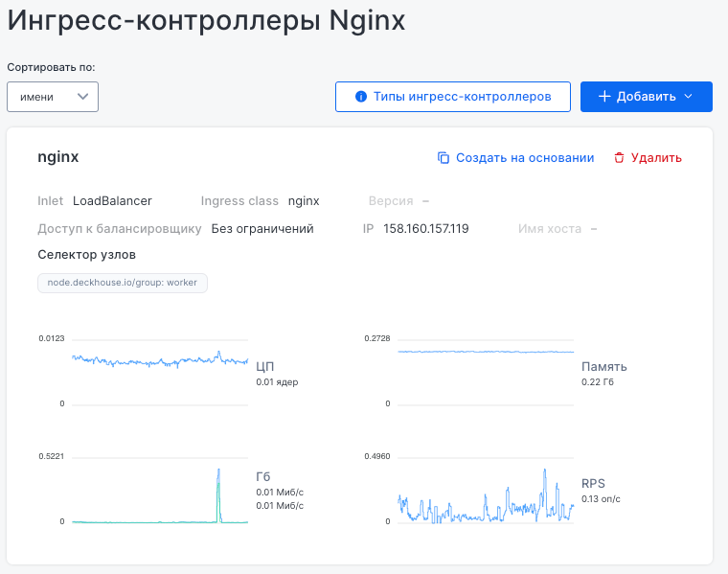Click the node.deckhouse.io/group: worker selector tag

click(122, 283)
